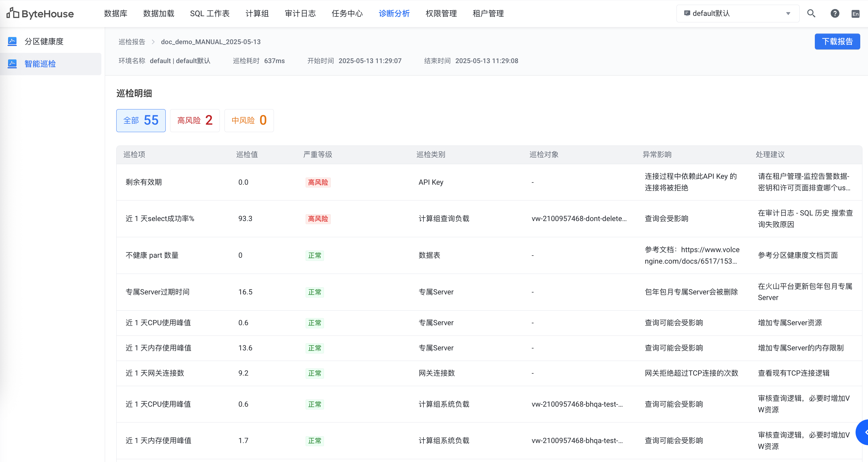Viewport: 868px width, 462px height.
Task: Filter by 中风险 0 tab
Action: (x=249, y=120)
